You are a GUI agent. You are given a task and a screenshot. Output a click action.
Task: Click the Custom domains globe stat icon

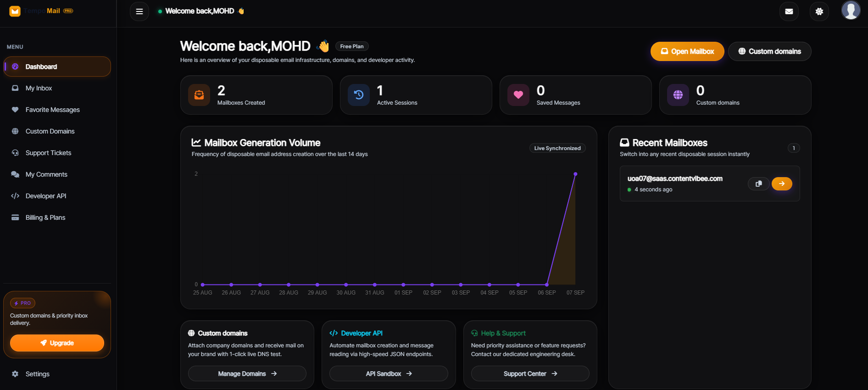[x=678, y=95]
